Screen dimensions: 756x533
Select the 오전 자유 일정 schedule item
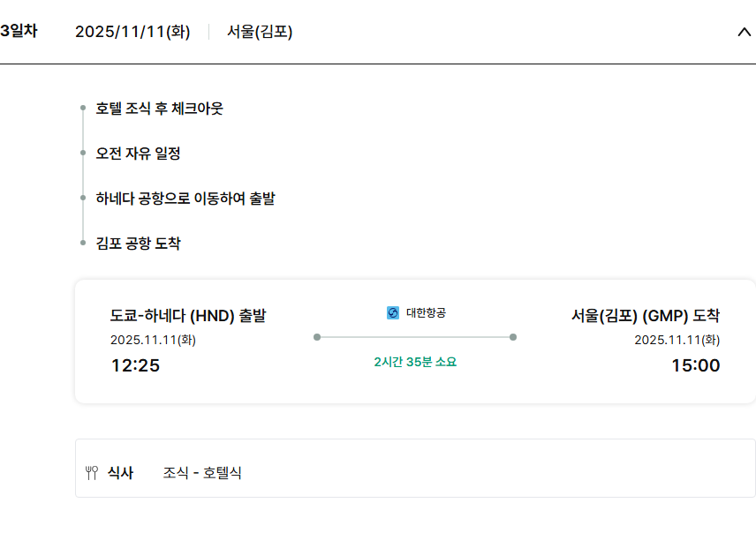coord(138,154)
